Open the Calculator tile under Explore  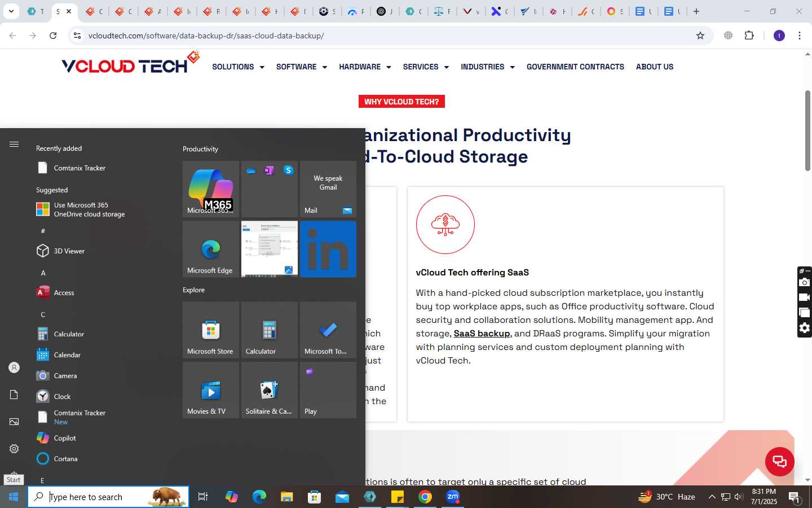click(x=270, y=330)
